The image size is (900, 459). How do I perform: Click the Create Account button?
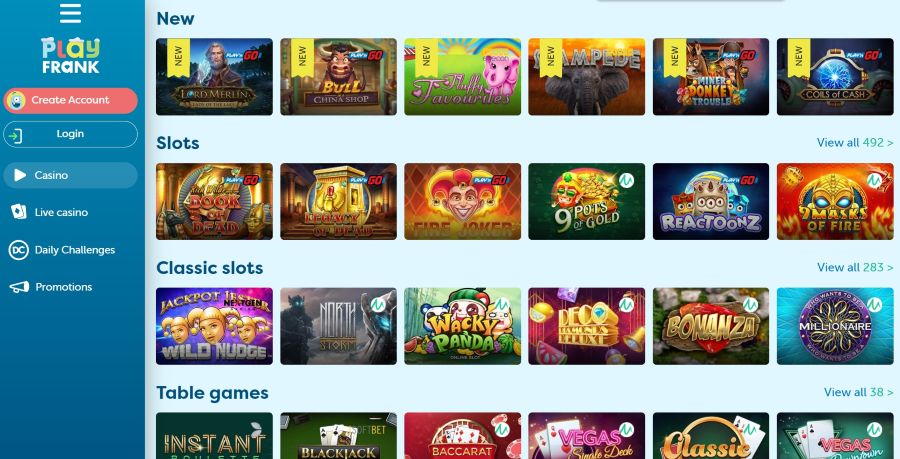tap(70, 100)
